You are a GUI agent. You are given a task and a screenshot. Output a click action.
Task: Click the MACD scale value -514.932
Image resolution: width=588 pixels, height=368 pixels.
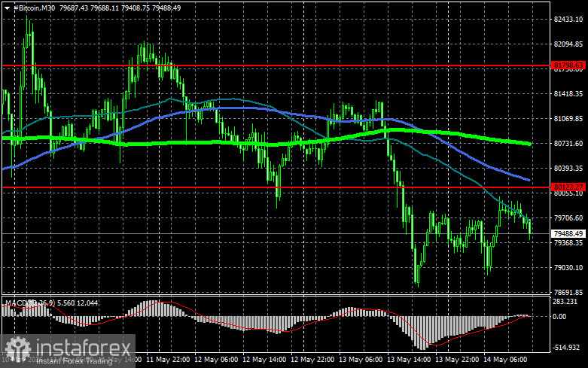(566, 348)
